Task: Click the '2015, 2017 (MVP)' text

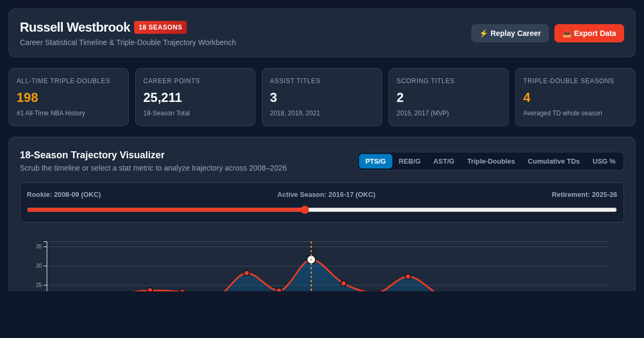Action: [x=423, y=113]
